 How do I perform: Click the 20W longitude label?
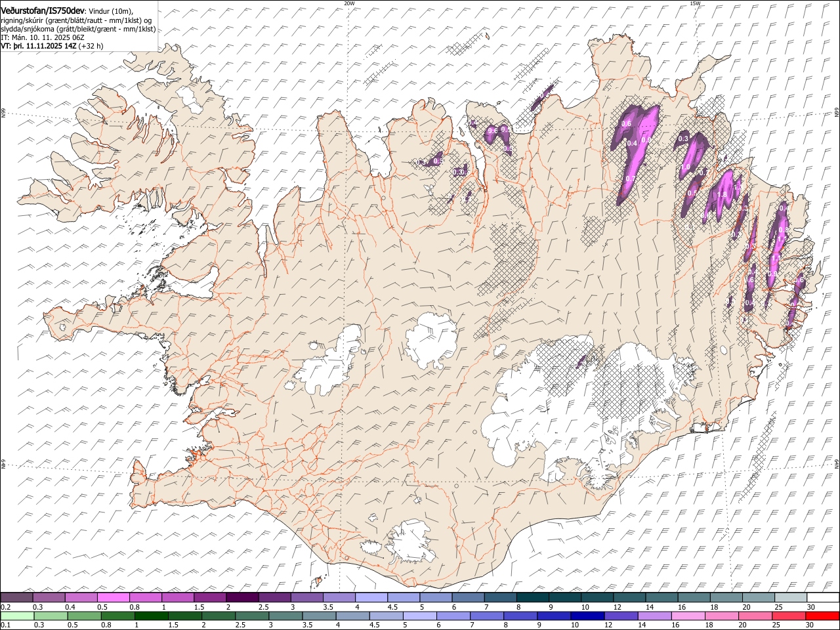tap(349, 3)
